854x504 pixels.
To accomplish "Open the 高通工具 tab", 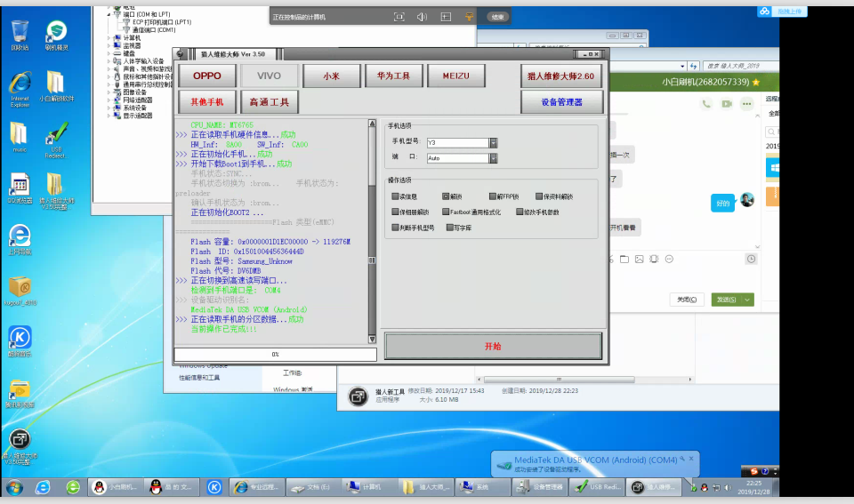I will coord(269,102).
